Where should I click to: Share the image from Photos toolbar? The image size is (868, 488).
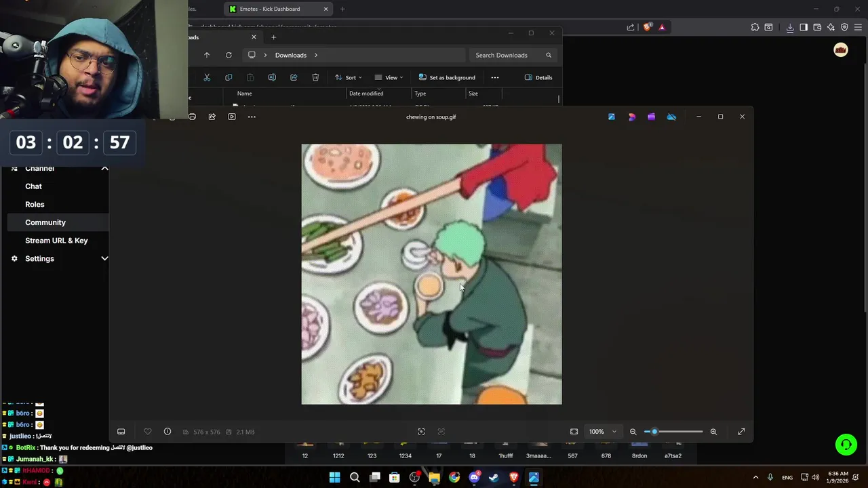point(212,117)
